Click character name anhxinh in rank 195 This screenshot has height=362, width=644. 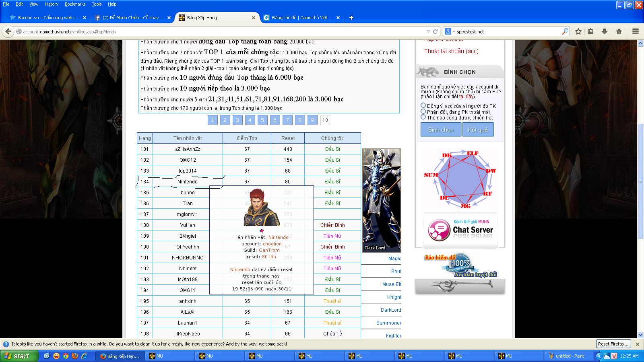[x=188, y=301]
